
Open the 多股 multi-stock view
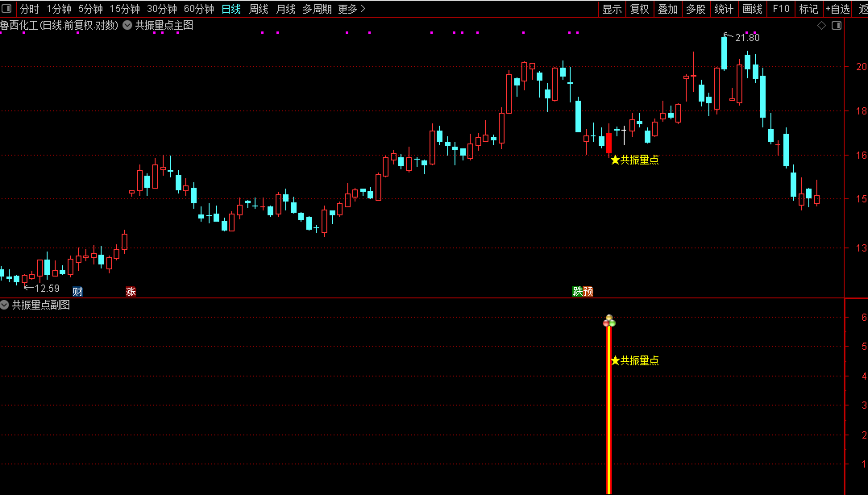pyautogui.click(x=696, y=9)
